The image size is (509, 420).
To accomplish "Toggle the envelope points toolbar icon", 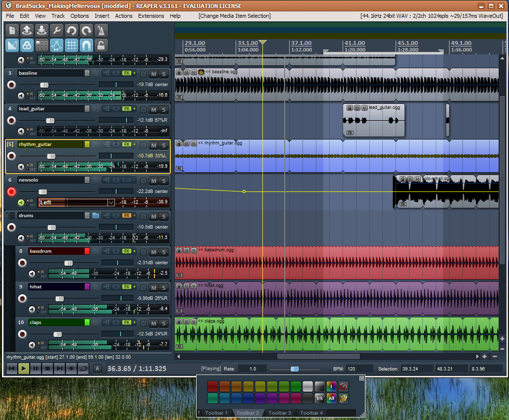I will click(56, 46).
